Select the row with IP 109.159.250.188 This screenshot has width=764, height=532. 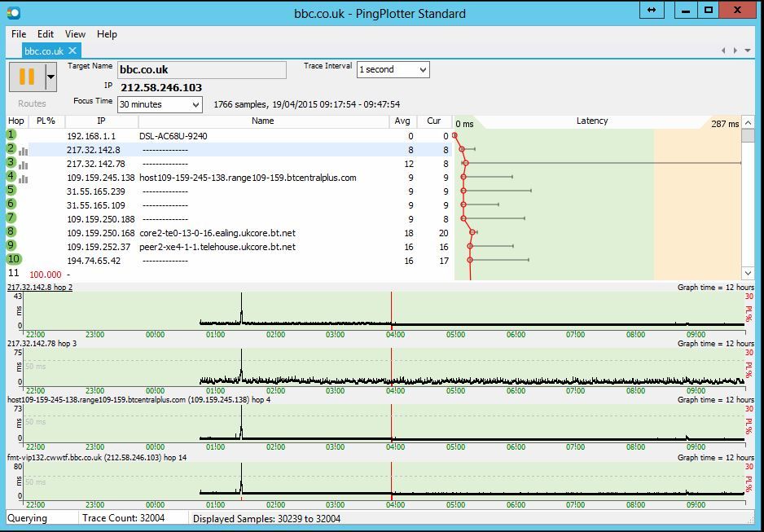click(x=229, y=219)
